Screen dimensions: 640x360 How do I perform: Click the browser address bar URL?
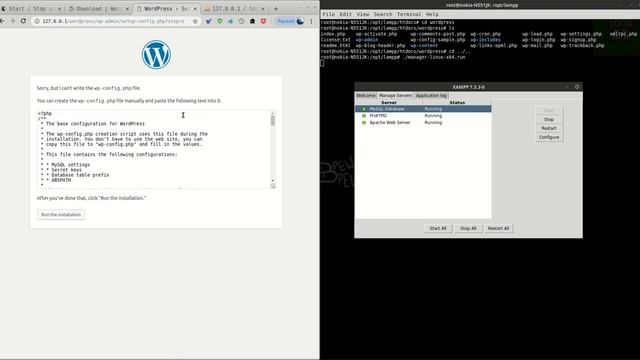coord(113,21)
